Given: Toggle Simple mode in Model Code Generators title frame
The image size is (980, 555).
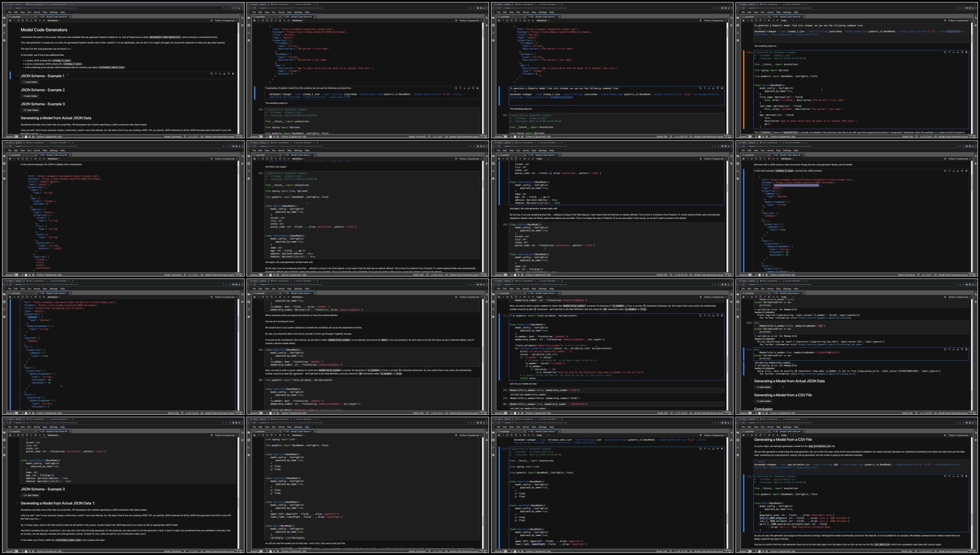Looking at the screenshot, I should (x=16, y=137).
